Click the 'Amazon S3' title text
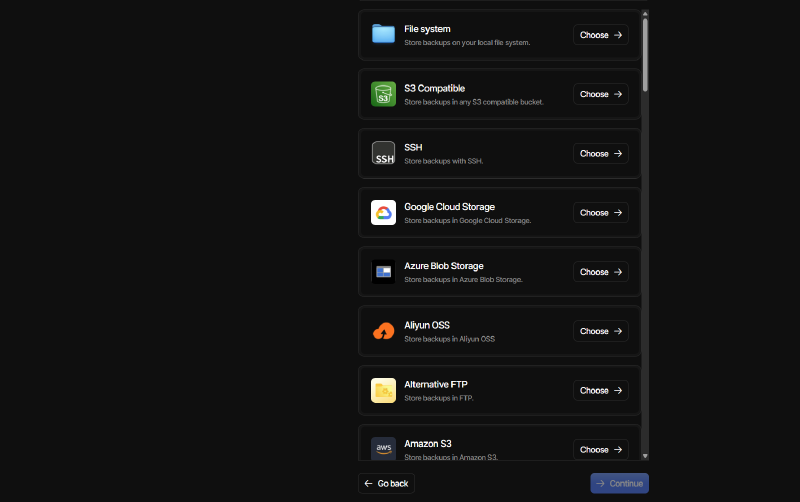 428,444
